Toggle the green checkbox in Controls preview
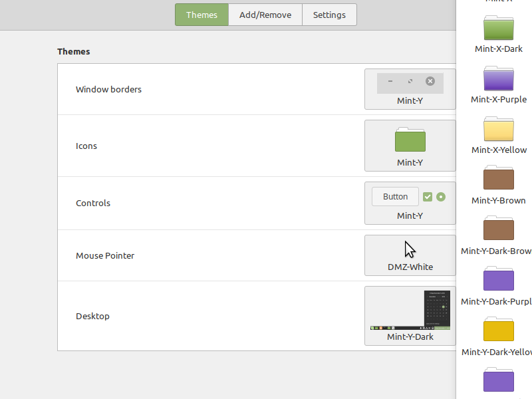The height and width of the screenshot is (399, 532). [x=428, y=196]
